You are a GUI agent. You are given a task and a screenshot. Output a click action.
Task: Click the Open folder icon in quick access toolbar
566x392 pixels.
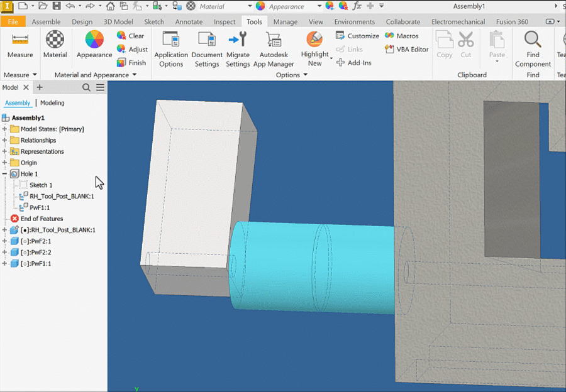coord(43,6)
